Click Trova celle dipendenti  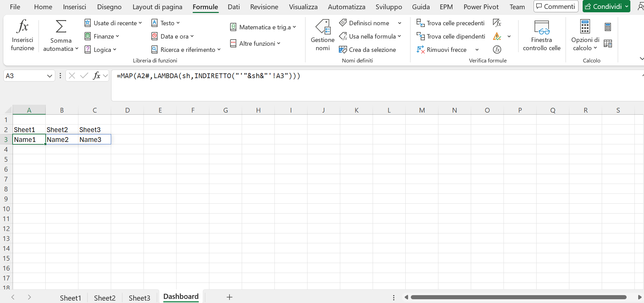(x=451, y=36)
